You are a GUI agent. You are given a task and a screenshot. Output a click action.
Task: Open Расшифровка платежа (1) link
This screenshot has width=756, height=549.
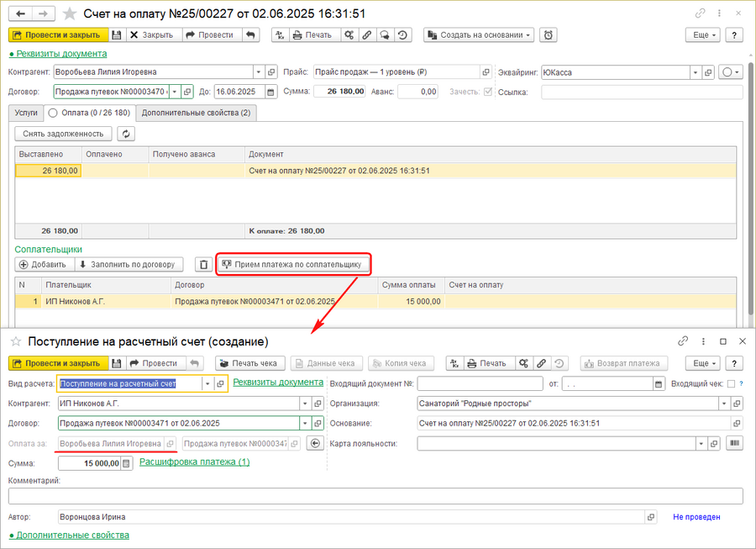point(194,462)
